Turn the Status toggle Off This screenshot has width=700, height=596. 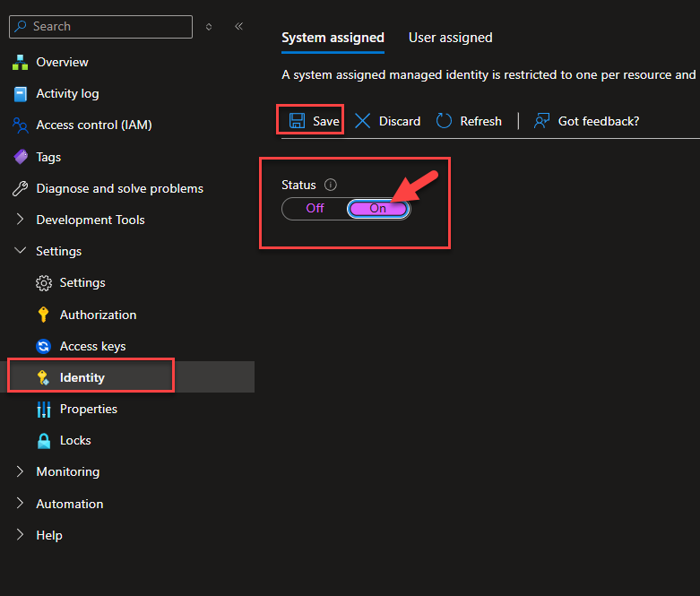[315, 209]
